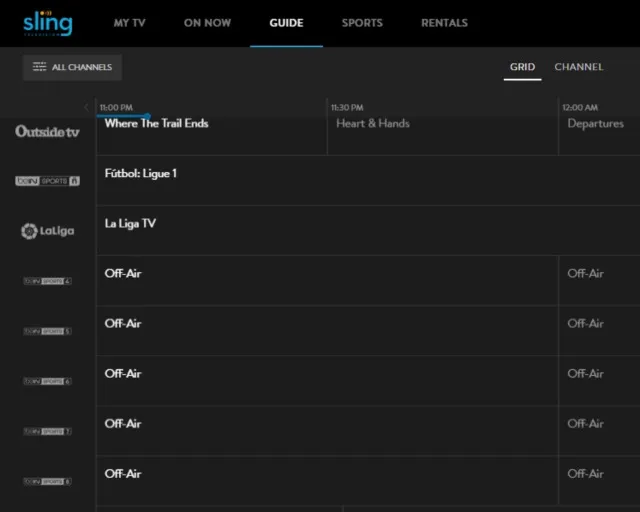Select the Outside TV channel logo

point(47,132)
